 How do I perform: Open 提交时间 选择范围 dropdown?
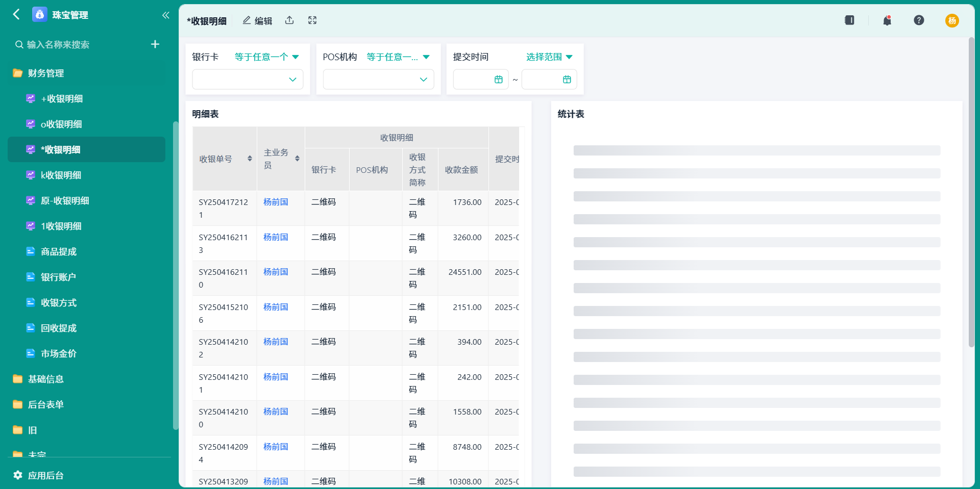[x=549, y=57]
